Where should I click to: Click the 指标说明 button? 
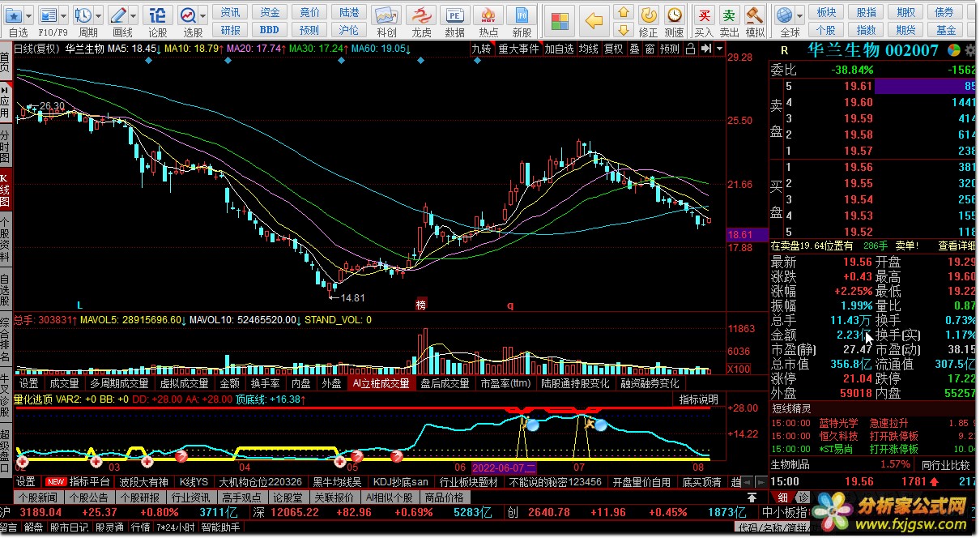click(698, 399)
